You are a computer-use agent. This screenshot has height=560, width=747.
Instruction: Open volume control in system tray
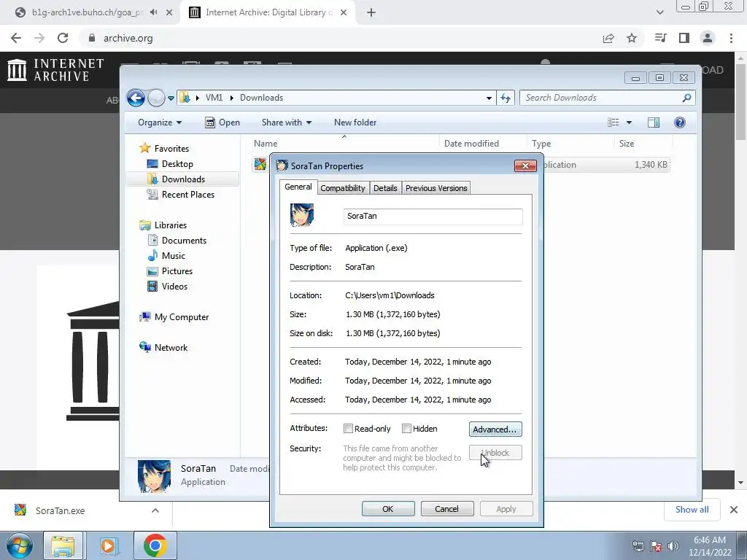tap(673, 546)
